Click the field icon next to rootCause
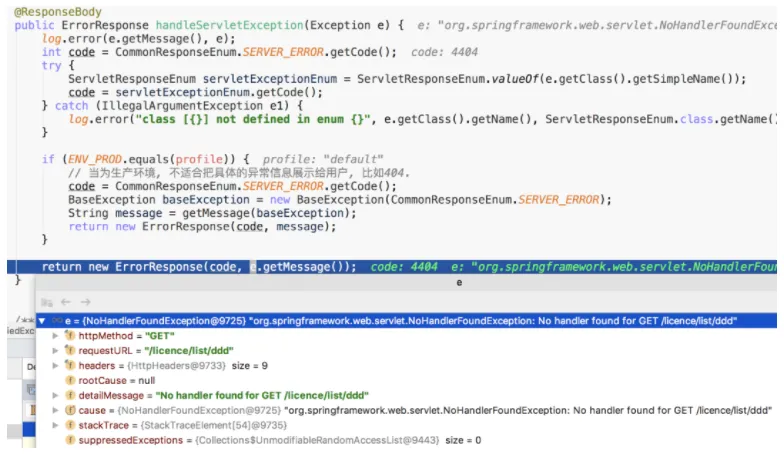Screen dimensions: 784x459 click(x=70, y=380)
